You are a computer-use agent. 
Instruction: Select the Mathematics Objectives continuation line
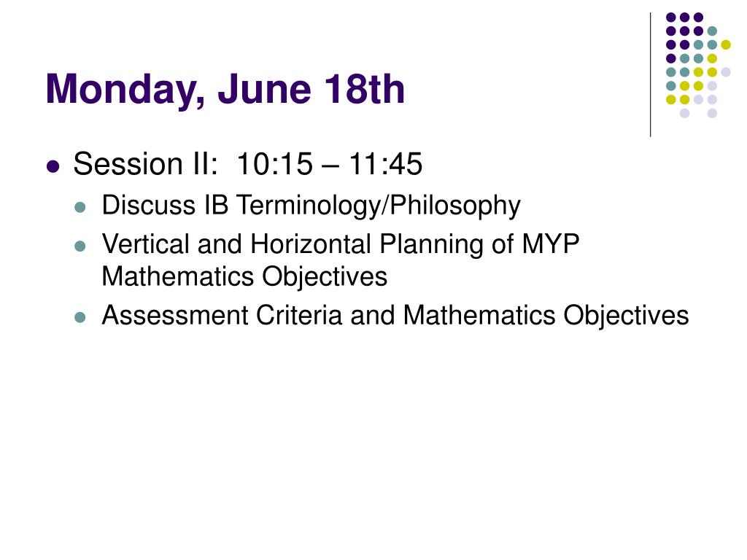click(244, 276)
